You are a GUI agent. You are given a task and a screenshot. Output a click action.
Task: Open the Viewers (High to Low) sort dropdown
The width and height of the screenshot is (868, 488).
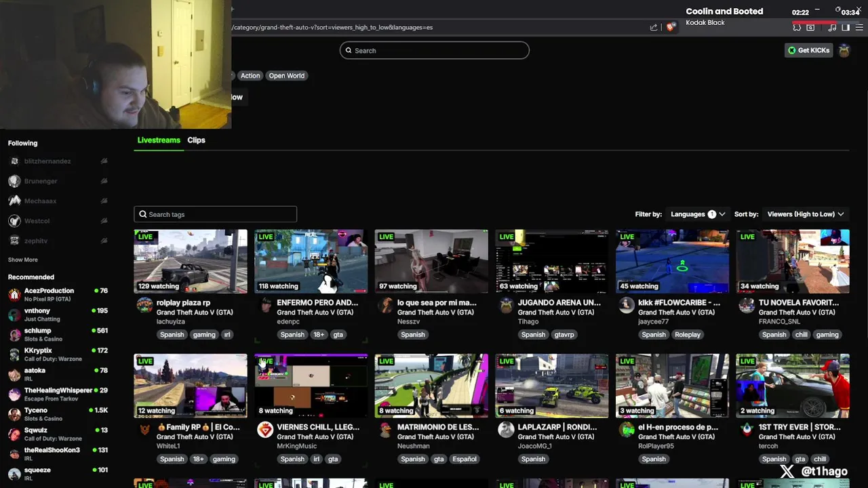coord(806,214)
